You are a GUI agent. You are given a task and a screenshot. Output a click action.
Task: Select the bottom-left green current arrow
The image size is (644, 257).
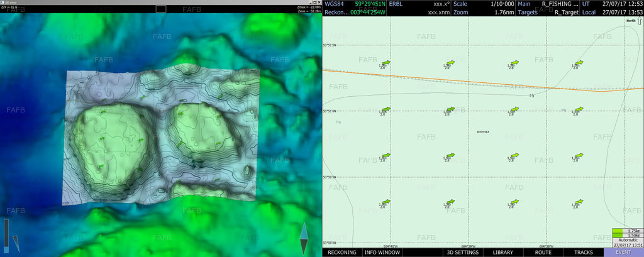(x=386, y=202)
